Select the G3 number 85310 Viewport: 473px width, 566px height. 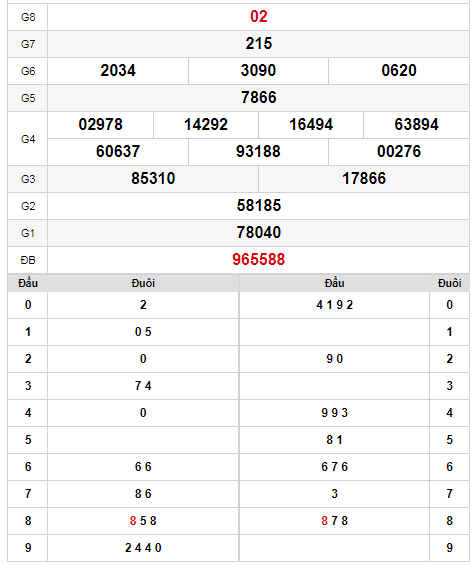click(153, 178)
